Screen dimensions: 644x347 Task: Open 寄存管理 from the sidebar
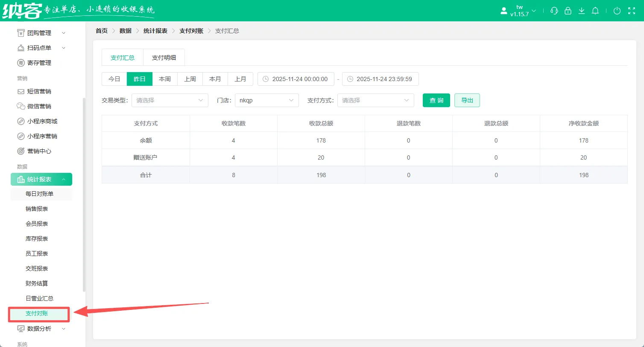pos(22,62)
